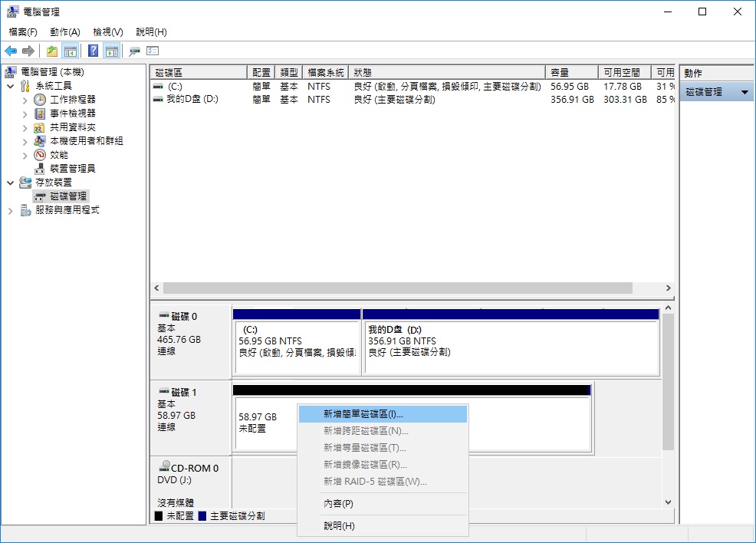Click the 系統工具 tools icon
This screenshot has height=543, width=756.
25,86
